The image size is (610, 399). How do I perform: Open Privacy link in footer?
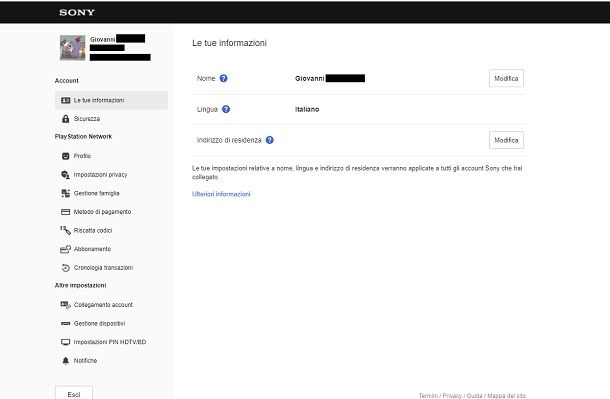click(452, 396)
